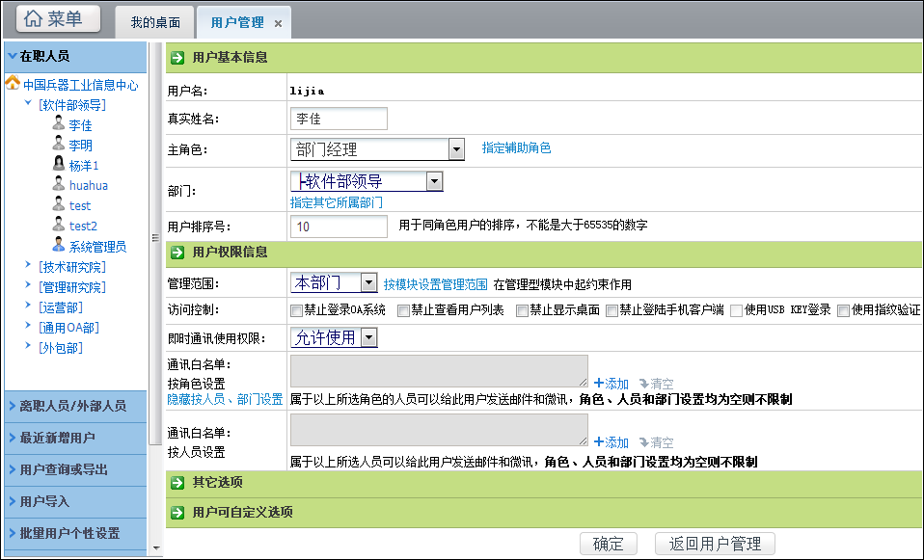Screen dimensions: 924x560
Task: Click user avatar icon beside 杨洋1
Action: (x=59, y=165)
